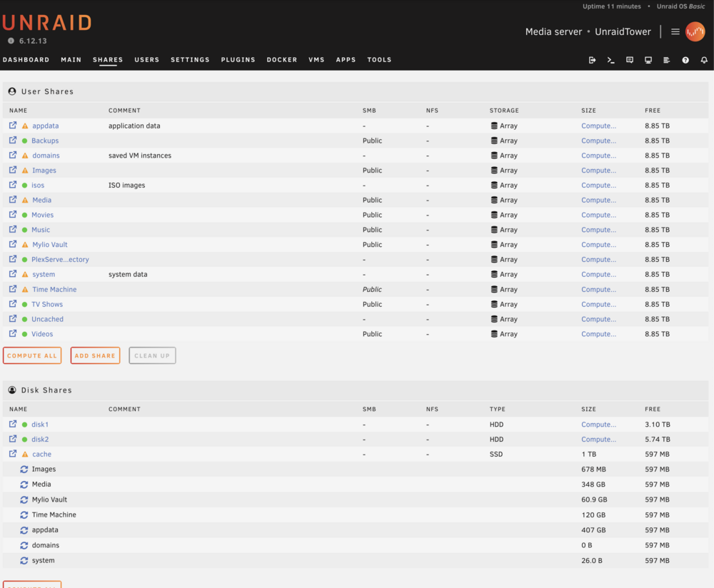Click refresh icon beside cache Mylio Vault

[24, 500]
